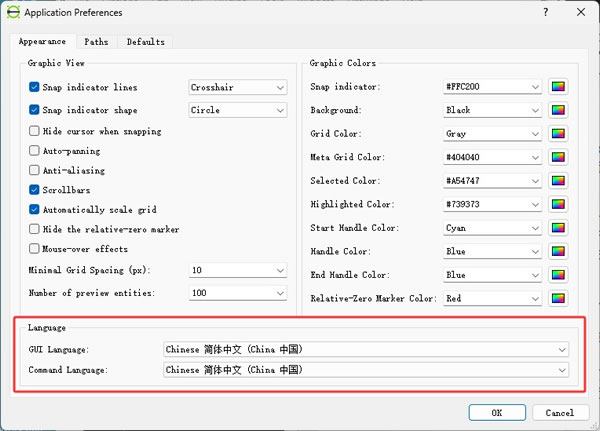Viewport: 600px width, 431px height.
Task: Open Selected Color #A54747 dropdown
Action: [x=492, y=181]
